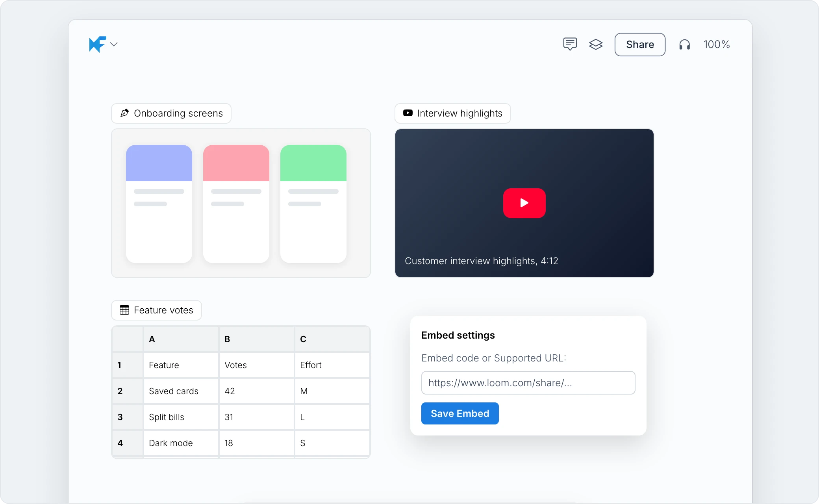
Task: Click the '31' votes cell
Action: tap(257, 417)
